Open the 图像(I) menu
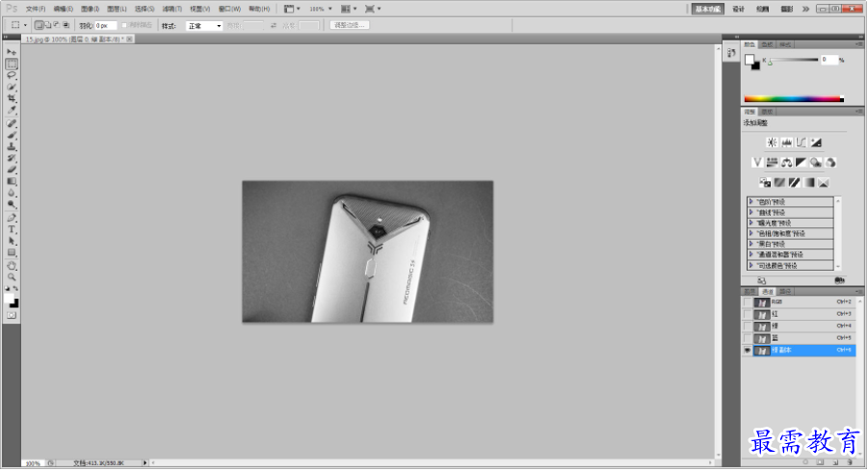The width and height of the screenshot is (868, 472). (90, 9)
